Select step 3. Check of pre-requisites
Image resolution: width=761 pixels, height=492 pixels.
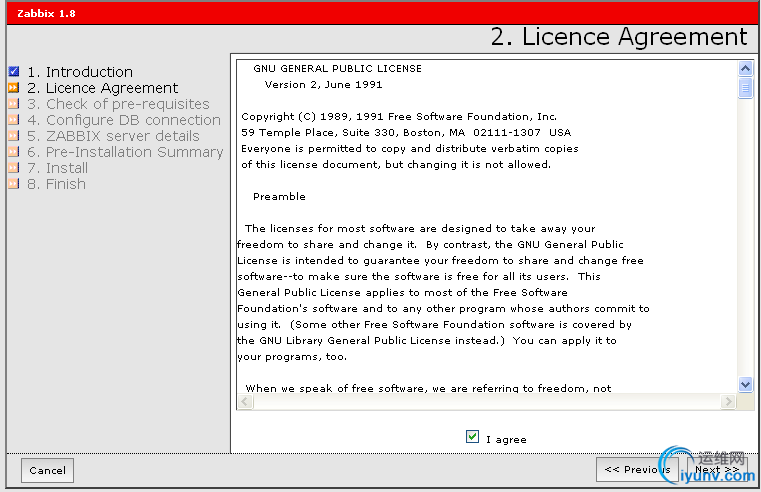tap(118, 104)
